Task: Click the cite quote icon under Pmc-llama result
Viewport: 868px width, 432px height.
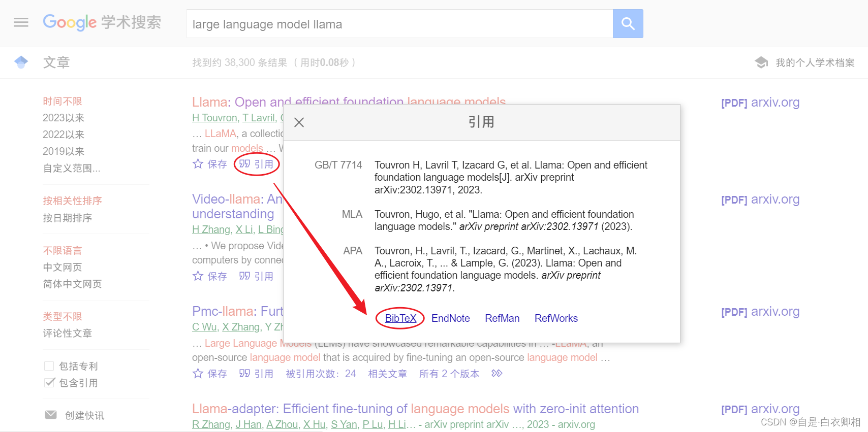Action: coord(244,374)
